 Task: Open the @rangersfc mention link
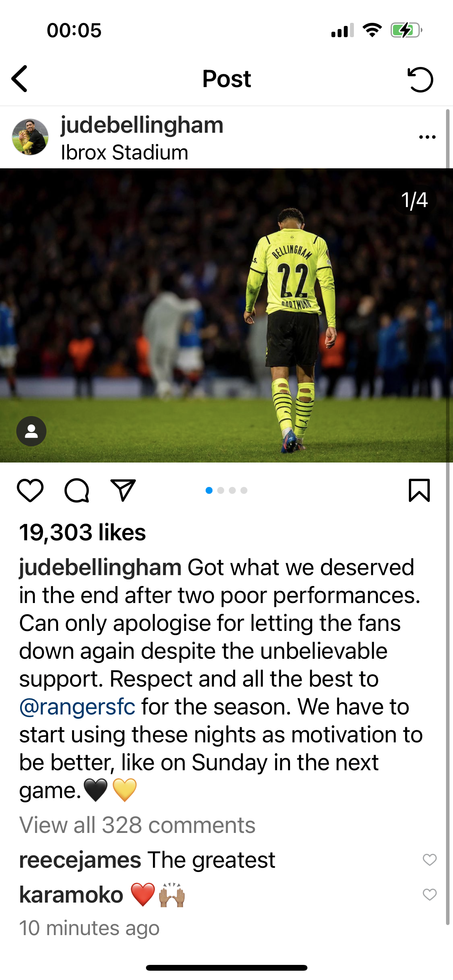(77, 707)
